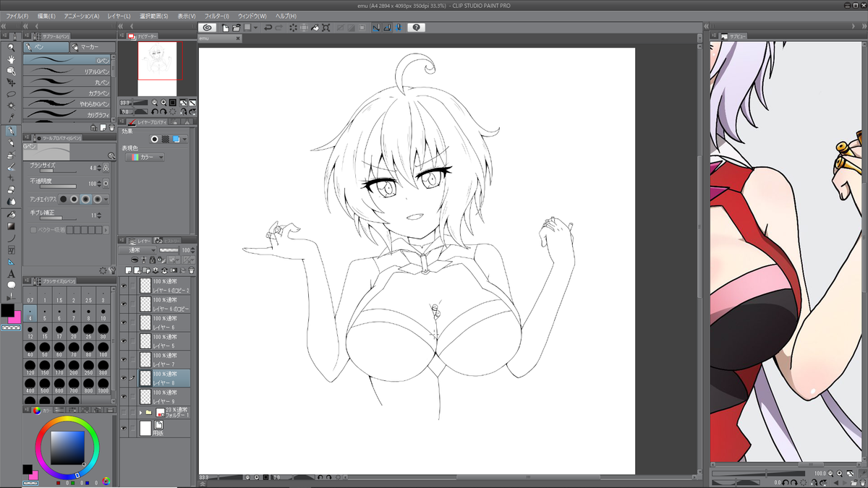
Task: Click the navigator preview thumbnail
Action: 159,69
